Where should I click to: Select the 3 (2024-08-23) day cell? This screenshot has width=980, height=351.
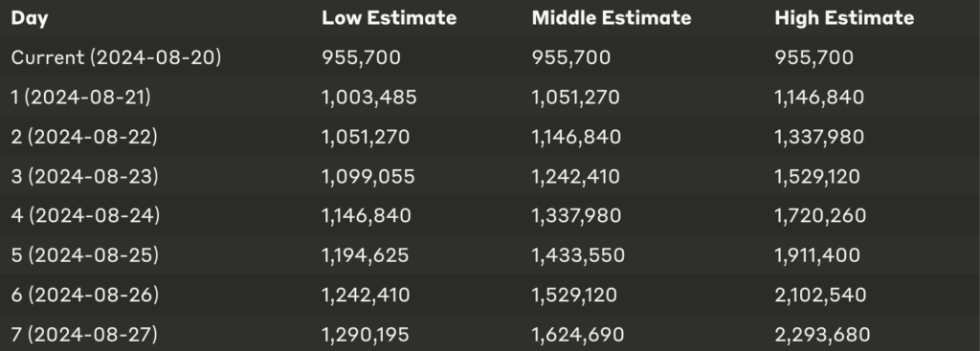(x=84, y=177)
